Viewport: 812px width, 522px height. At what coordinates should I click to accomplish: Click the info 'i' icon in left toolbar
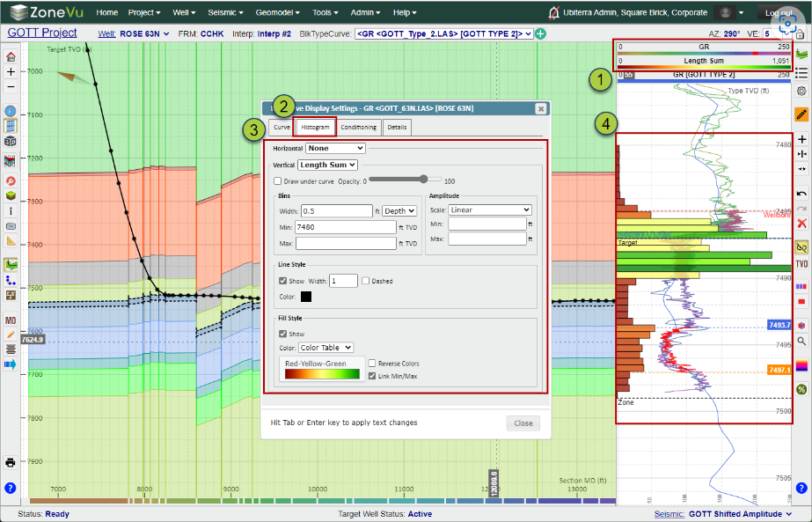(11, 211)
